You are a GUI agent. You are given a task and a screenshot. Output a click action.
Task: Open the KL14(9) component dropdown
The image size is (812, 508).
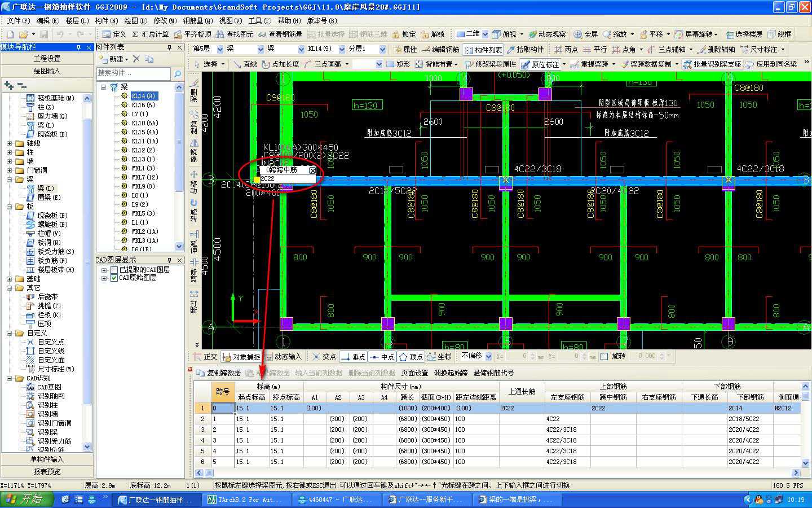pos(342,49)
